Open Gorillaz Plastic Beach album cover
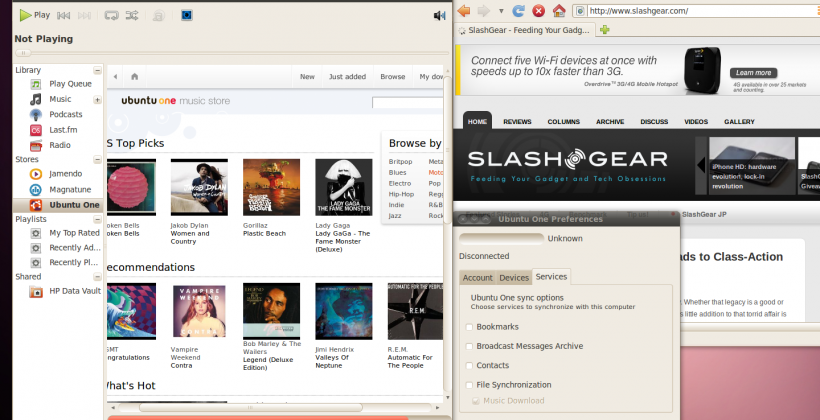The width and height of the screenshot is (820, 420). point(271,187)
